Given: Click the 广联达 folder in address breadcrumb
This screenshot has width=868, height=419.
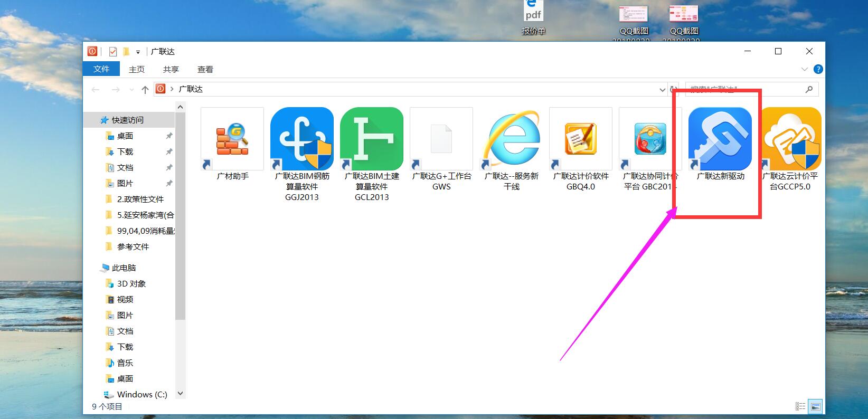Looking at the screenshot, I should tap(191, 89).
